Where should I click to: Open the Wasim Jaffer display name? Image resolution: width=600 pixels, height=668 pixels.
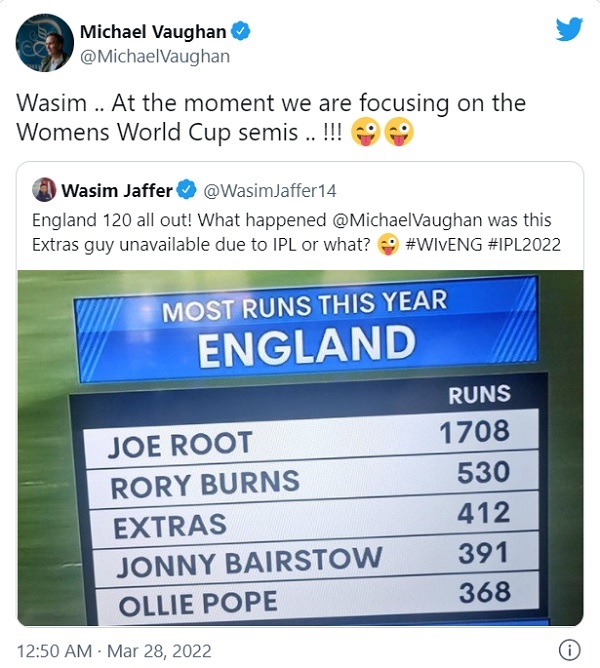[x=117, y=190]
